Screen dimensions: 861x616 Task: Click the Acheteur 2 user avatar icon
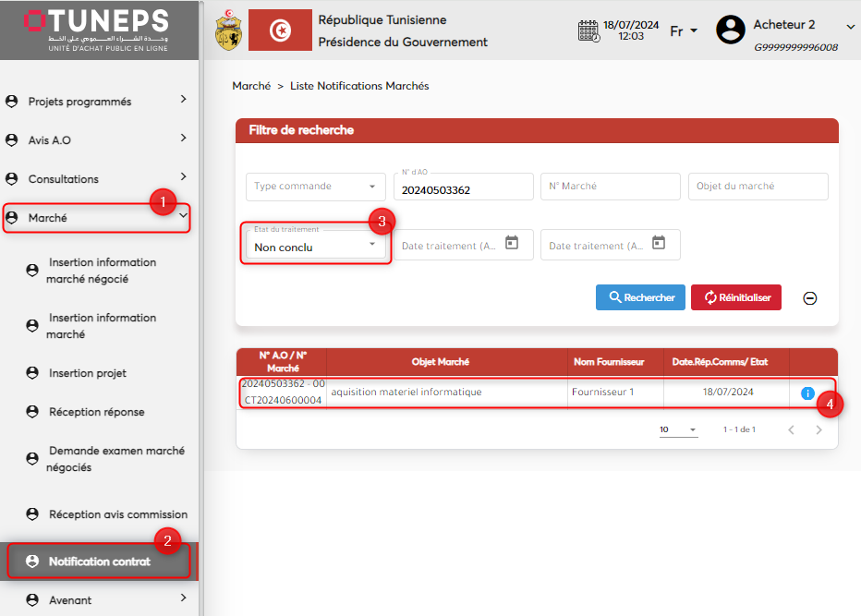730,30
